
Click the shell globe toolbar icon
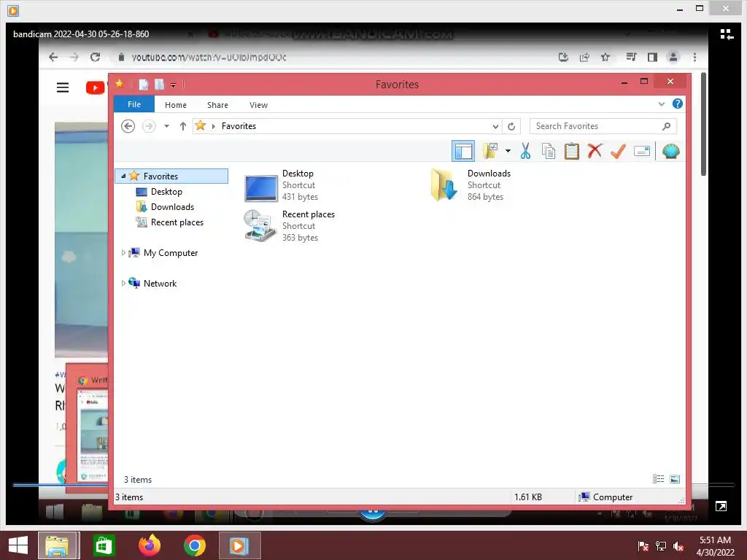click(x=671, y=152)
